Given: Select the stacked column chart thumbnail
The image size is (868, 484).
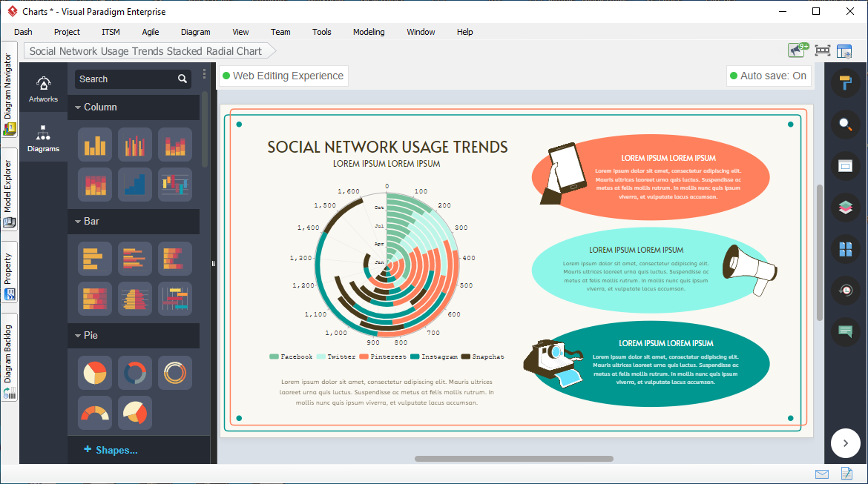Looking at the screenshot, I should point(175,145).
